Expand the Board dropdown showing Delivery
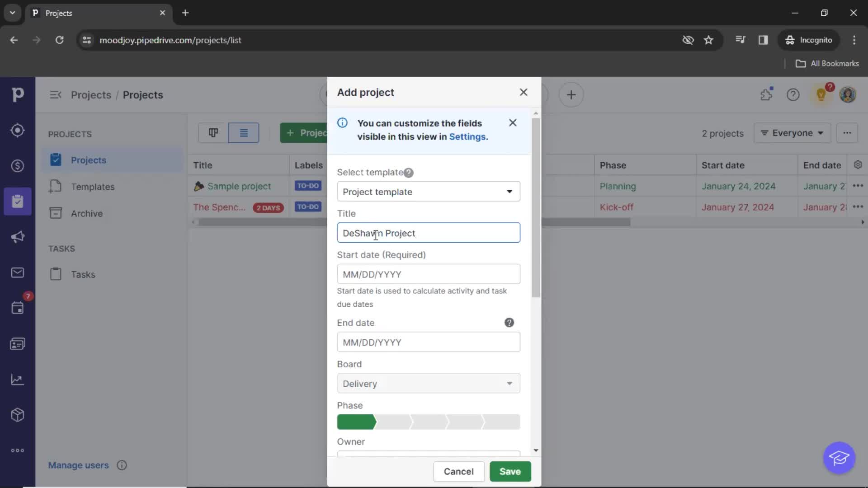Screen dimensions: 868x488 tap(428, 383)
